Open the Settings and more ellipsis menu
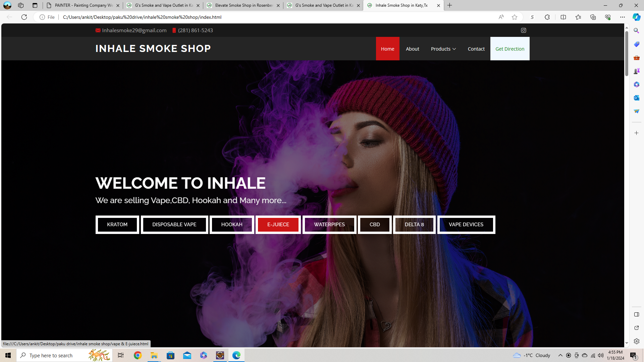The image size is (644, 362). point(622,17)
